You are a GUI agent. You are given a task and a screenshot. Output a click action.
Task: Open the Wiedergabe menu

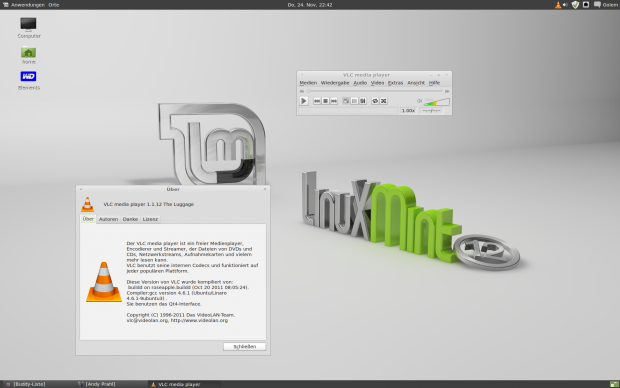click(335, 83)
